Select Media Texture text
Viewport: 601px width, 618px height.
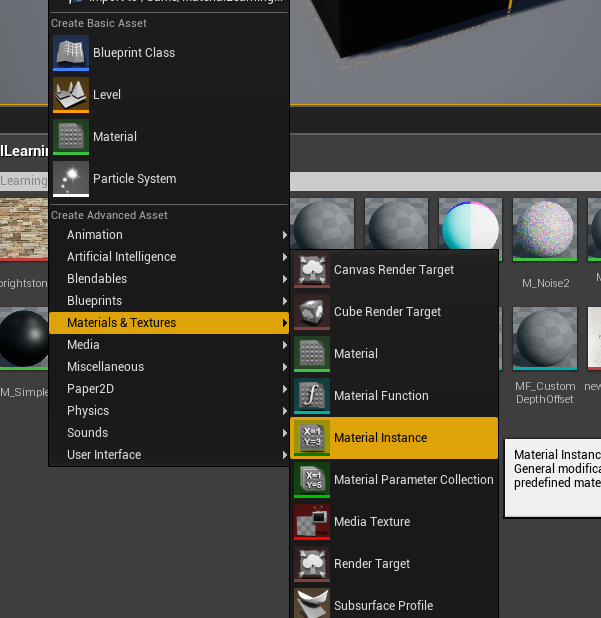[372, 522]
